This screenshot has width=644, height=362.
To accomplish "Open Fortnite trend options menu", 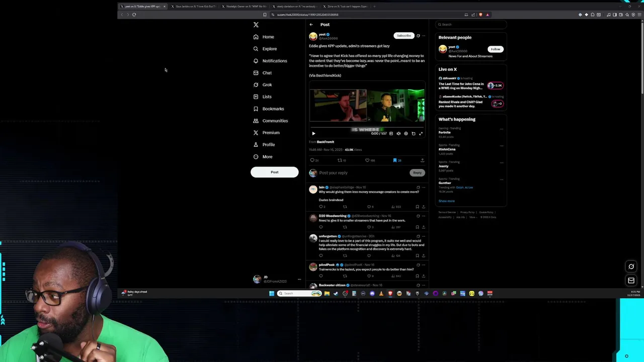I will (x=501, y=129).
